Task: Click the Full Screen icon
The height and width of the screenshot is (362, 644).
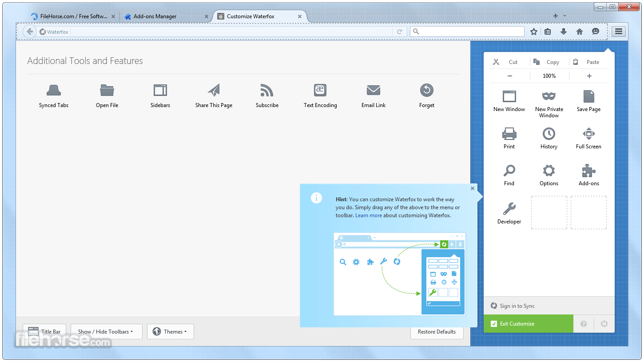Action: point(589,134)
